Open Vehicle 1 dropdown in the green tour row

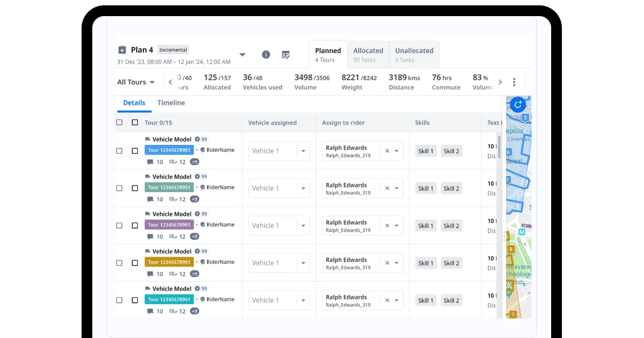point(279,188)
